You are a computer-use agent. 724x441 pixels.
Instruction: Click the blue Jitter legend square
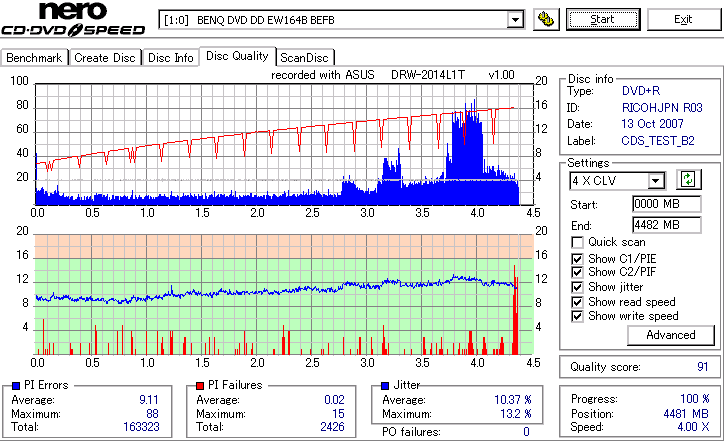click(x=385, y=386)
